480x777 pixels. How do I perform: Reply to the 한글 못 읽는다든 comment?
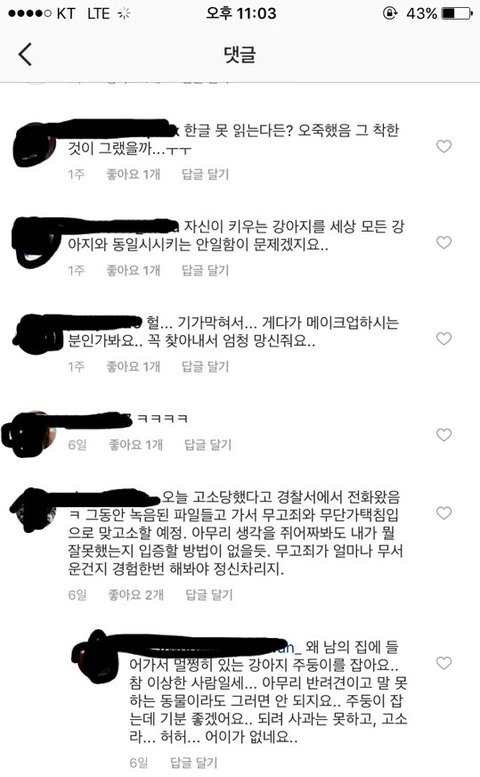pyautogui.click(x=205, y=174)
